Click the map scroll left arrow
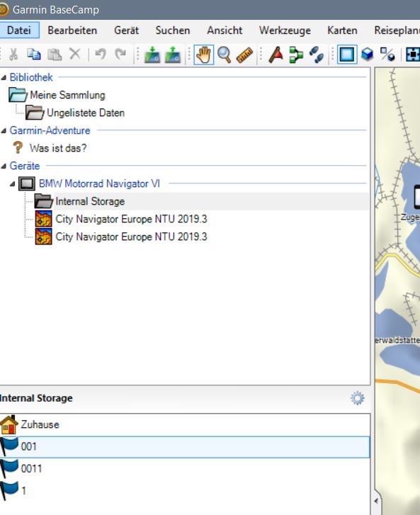Screen dimensions: 420x515 point(376,501)
